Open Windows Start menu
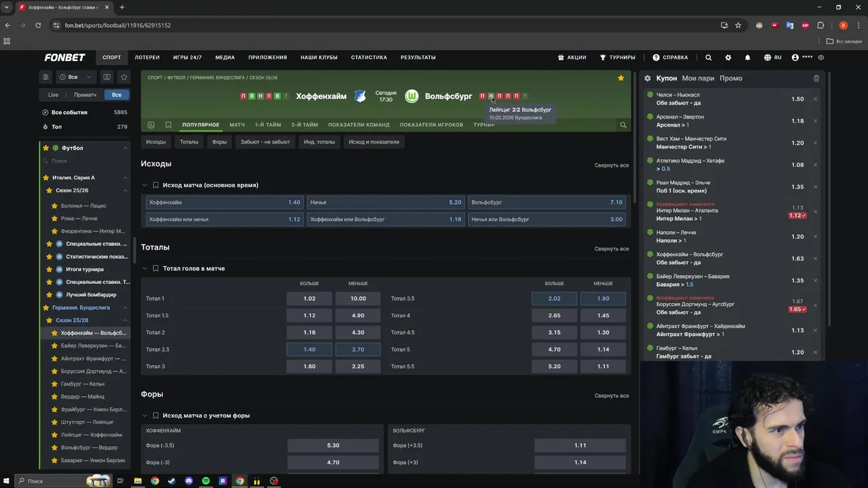The image size is (868, 488). (x=6, y=481)
